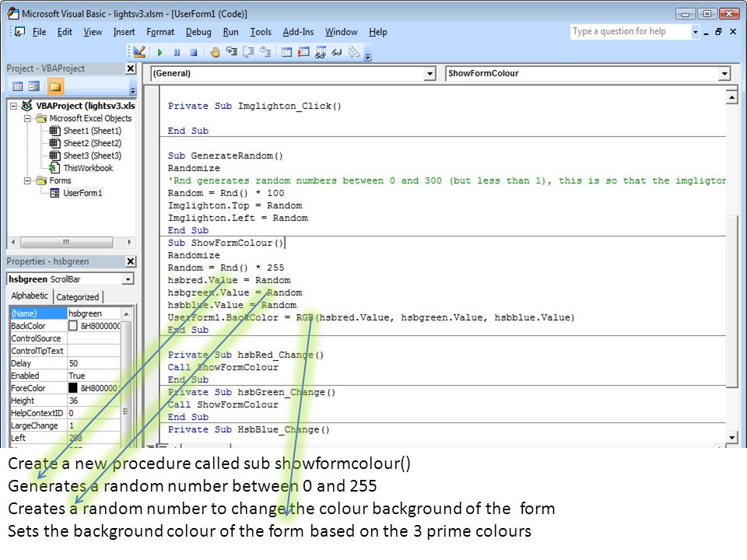The height and width of the screenshot is (560, 747).
Task: Open the Run menu
Action: coord(230,32)
